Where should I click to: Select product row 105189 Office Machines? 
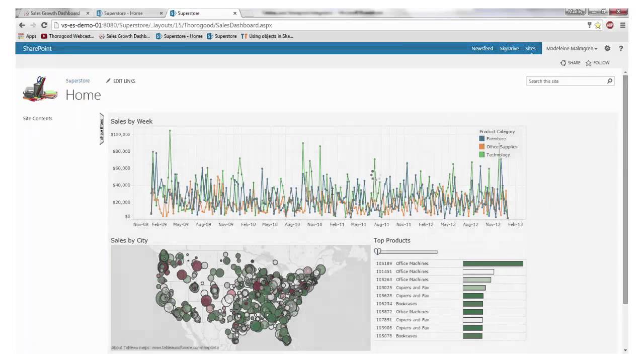click(x=450, y=263)
